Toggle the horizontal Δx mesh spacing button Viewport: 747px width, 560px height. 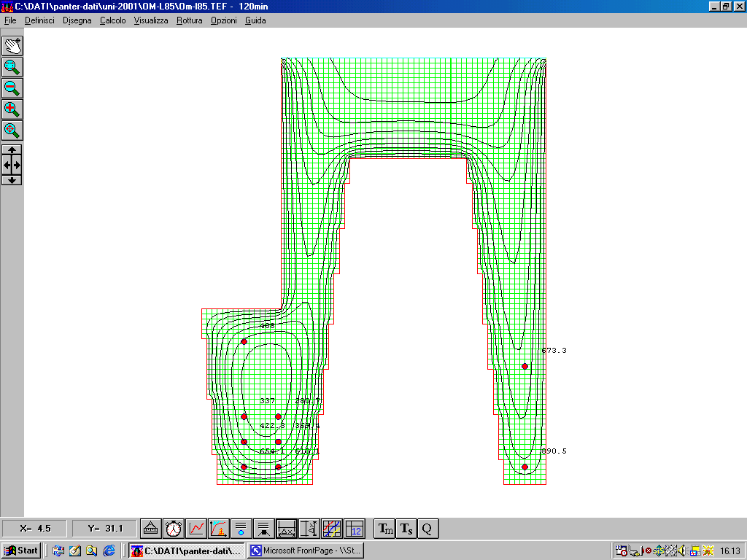click(287, 528)
